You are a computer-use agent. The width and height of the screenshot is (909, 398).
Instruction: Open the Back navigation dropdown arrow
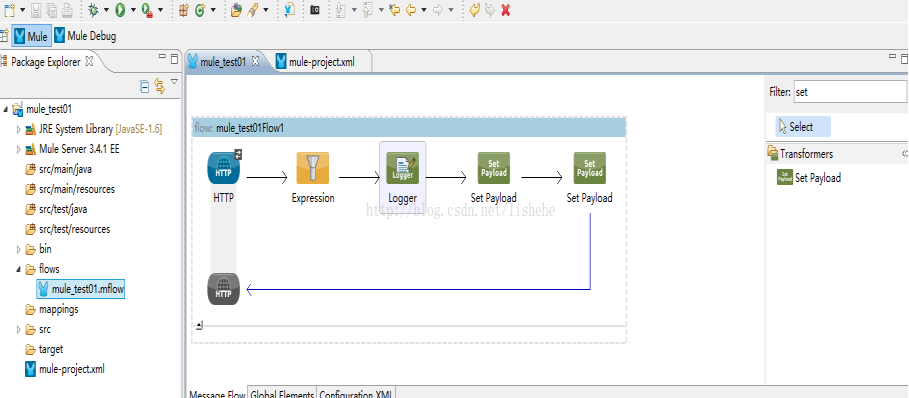424,10
